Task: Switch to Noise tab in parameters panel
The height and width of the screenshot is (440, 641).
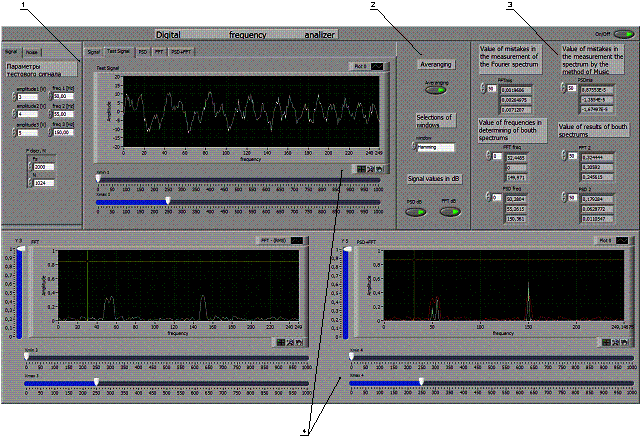Action: 31,52
